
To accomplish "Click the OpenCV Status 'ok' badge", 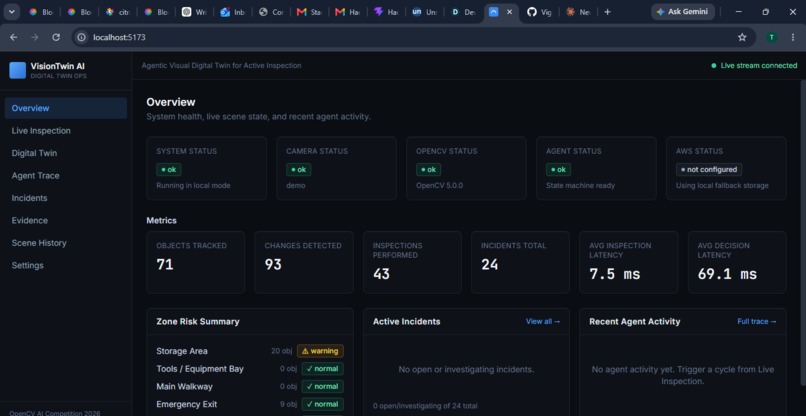I will 429,170.
